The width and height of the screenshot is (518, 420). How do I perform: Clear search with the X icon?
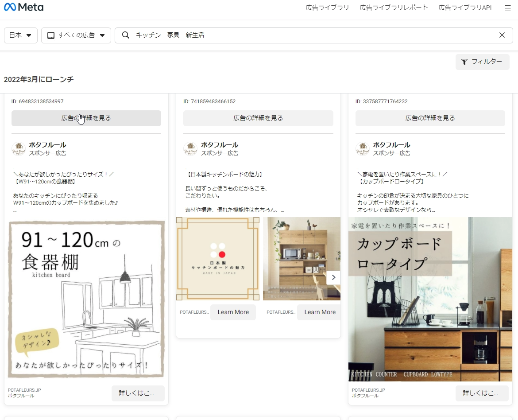[502, 35]
